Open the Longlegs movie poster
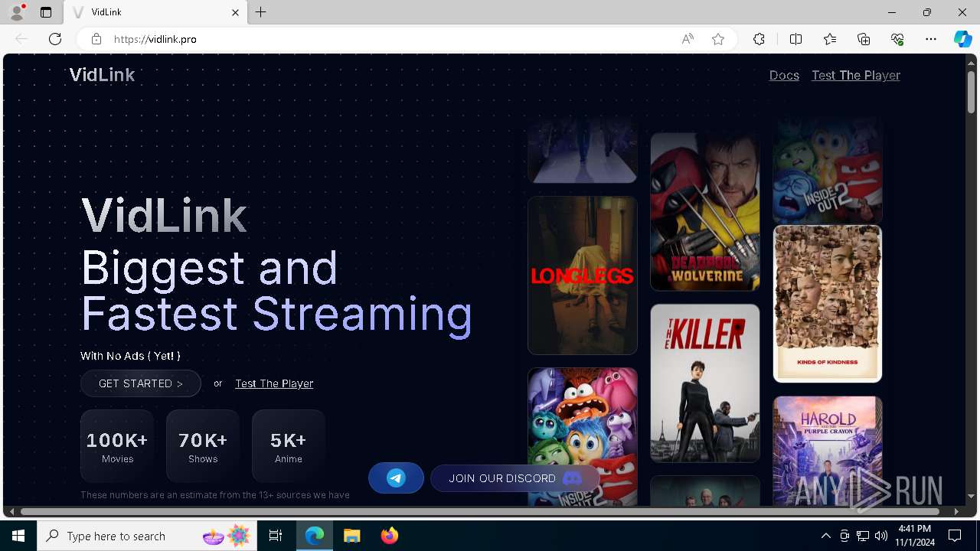980x551 pixels. coord(583,275)
